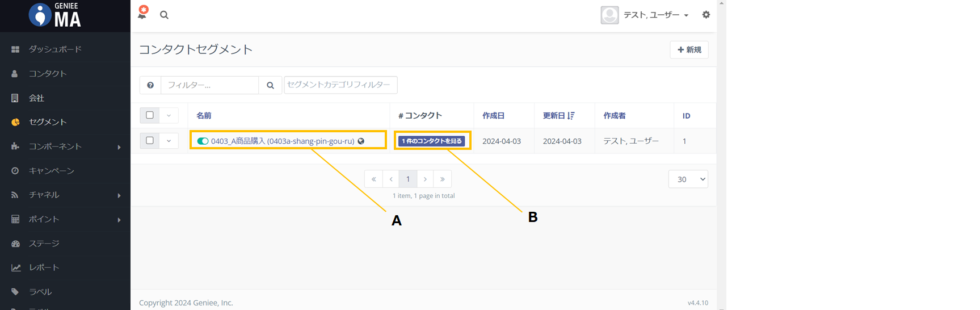Expand the ポイント submenu arrow

click(119, 220)
